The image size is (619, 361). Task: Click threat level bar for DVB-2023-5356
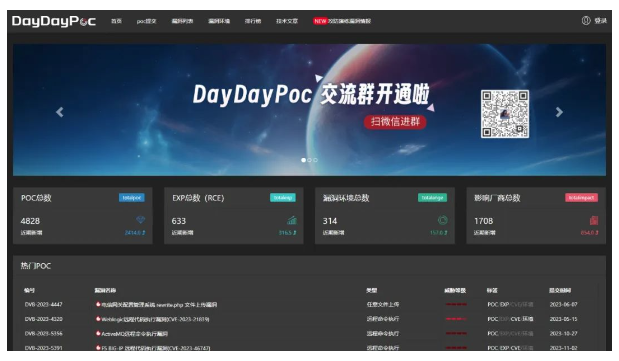[x=456, y=334]
